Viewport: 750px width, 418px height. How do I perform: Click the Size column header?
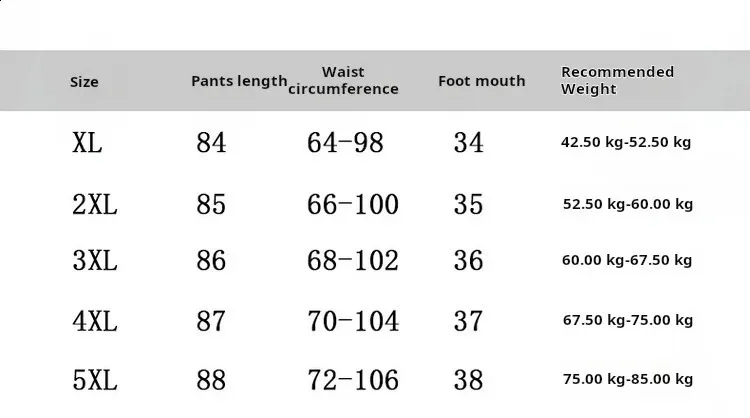click(x=84, y=82)
